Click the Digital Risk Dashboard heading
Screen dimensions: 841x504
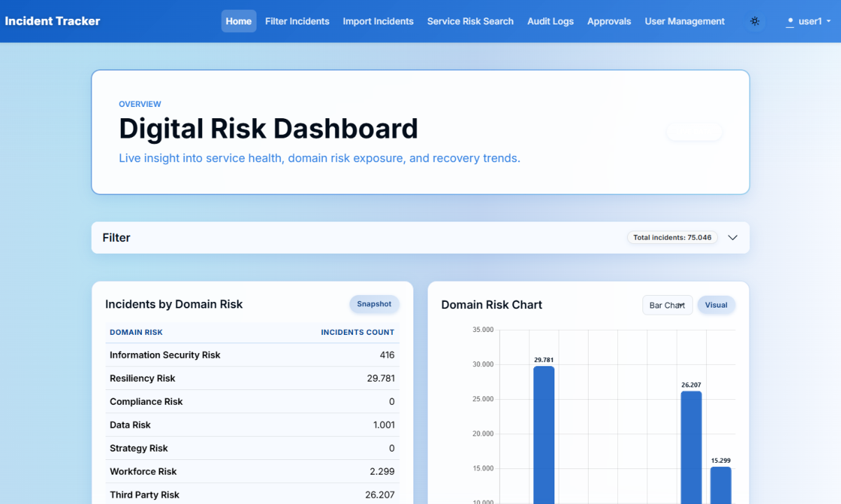[x=268, y=129]
